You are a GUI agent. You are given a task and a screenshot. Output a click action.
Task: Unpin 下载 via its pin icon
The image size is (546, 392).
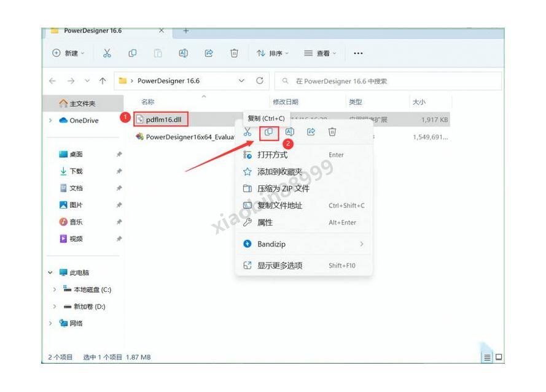(x=119, y=171)
